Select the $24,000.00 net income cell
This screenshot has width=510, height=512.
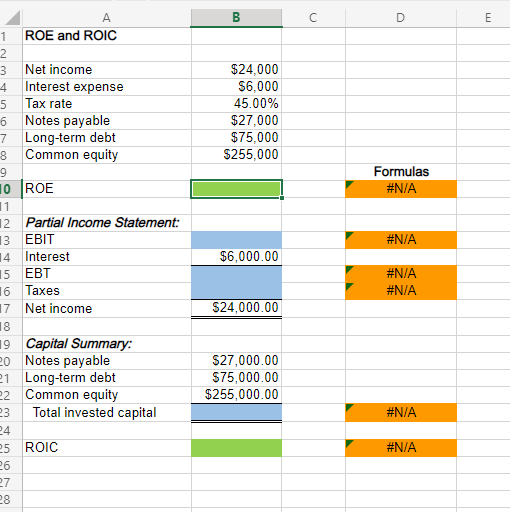(x=236, y=308)
